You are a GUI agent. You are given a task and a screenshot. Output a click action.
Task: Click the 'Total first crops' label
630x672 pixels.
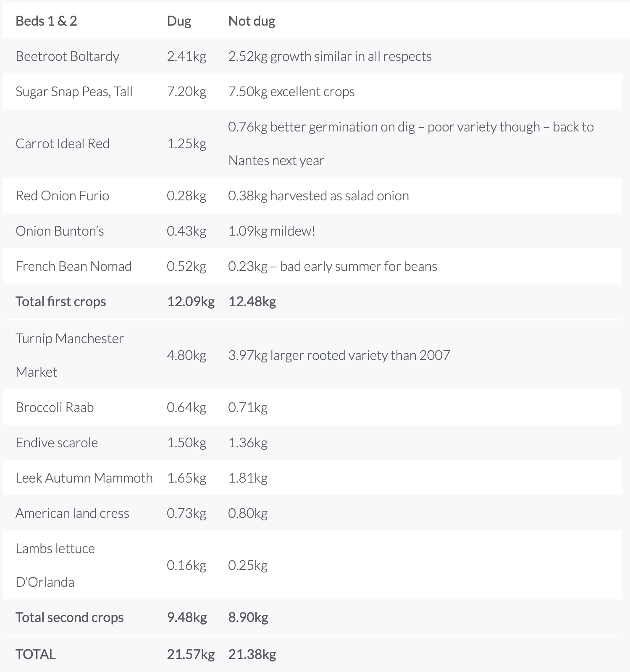coord(60,302)
